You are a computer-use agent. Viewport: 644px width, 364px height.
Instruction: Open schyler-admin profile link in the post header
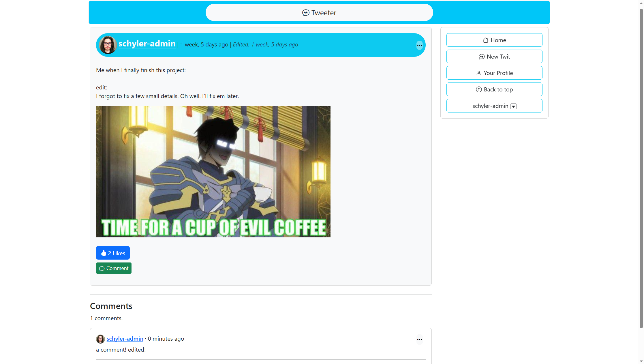(x=147, y=44)
